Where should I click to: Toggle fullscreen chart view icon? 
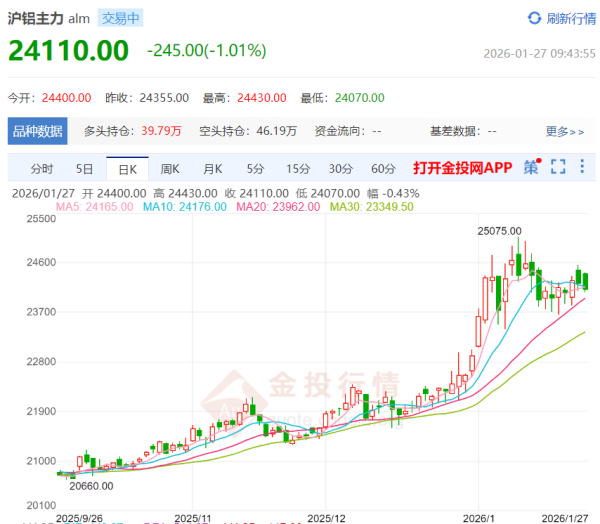click(x=558, y=167)
